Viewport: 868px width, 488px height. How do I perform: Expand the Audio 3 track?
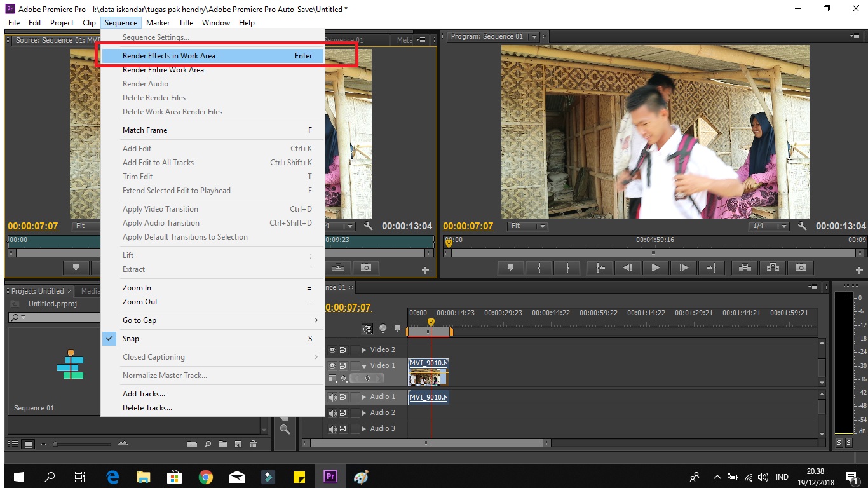(x=364, y=429)
